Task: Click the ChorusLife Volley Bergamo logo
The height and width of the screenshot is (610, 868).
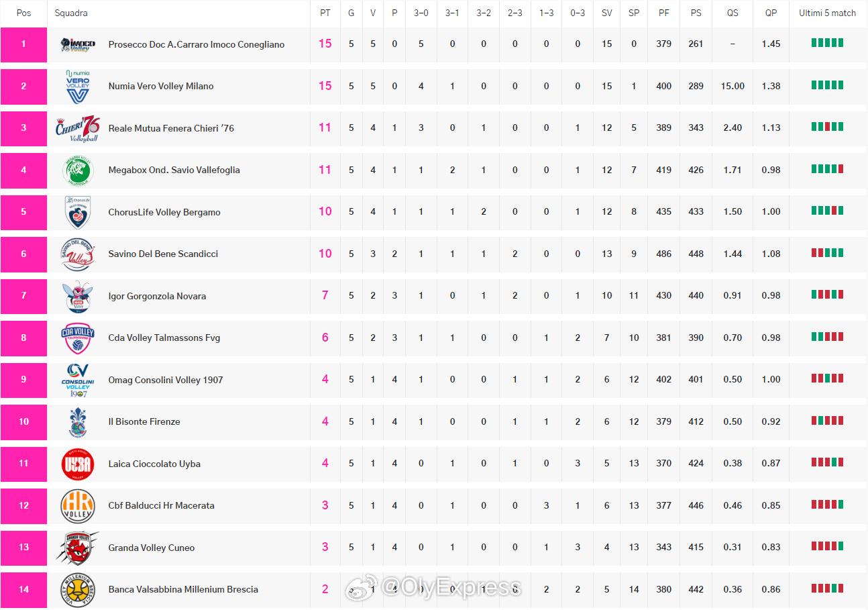Action: pyautogui.click(x=78, y=212)
